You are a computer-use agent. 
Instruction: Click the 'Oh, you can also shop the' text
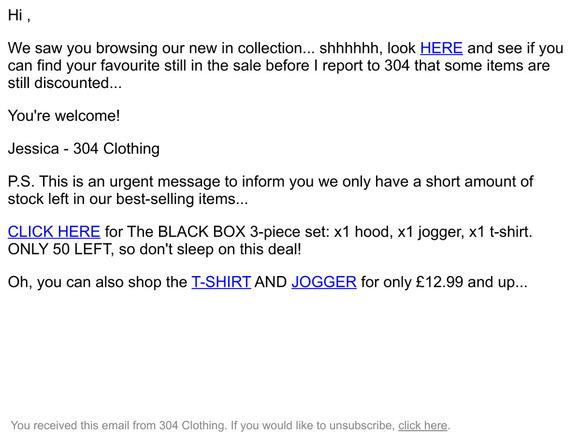pos(97,282)
